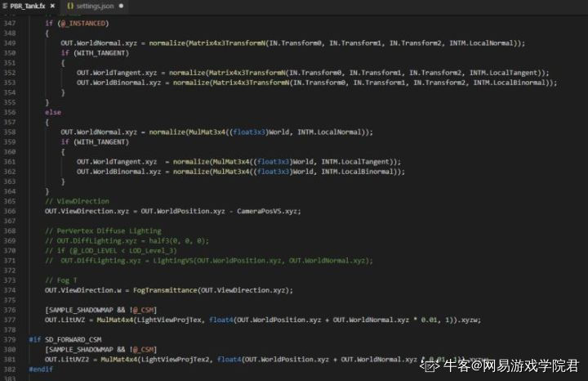This screenshot has height=381, width=588.
Task: Click OUT.WorldBinormal.xyz on line 362
Action: click(x=119, y=172)
